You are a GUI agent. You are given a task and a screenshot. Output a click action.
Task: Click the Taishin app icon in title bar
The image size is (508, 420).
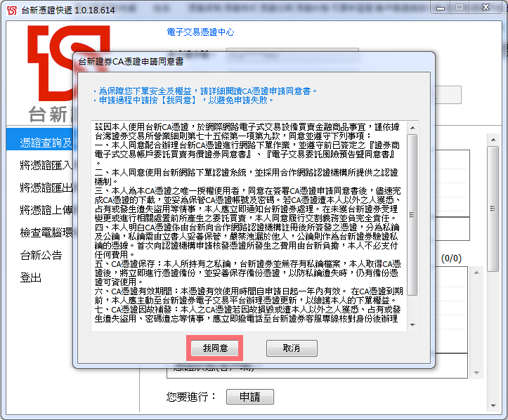click(x=12, y=11)
